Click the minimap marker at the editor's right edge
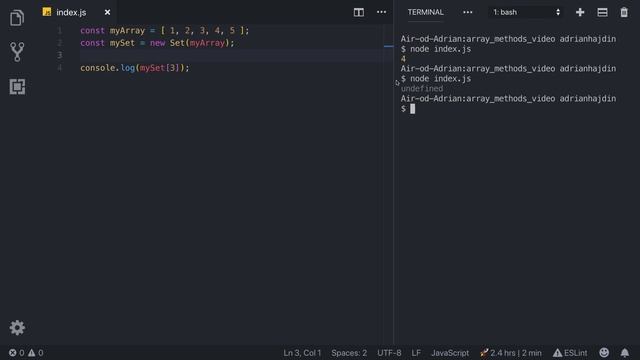Viewport: 640px width, 360px height. [389, 46]
